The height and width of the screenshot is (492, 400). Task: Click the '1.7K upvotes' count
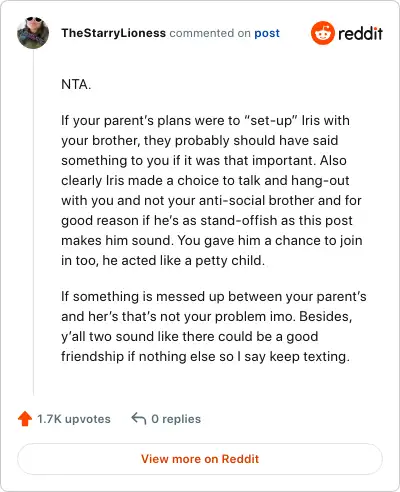(74, 419)
